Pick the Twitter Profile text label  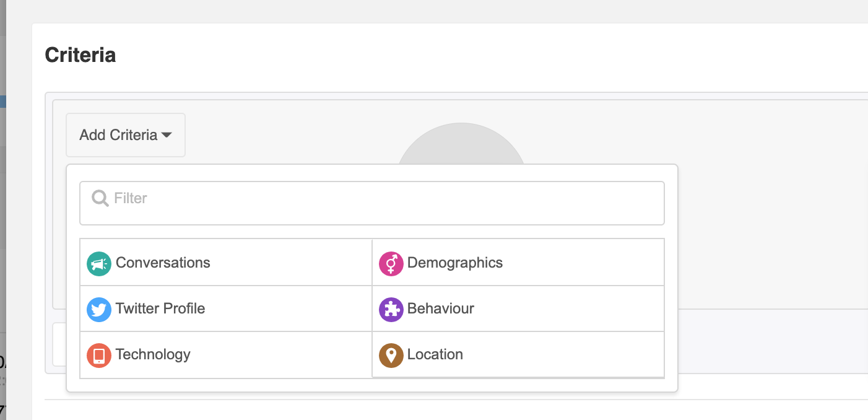tap(160, 308)
